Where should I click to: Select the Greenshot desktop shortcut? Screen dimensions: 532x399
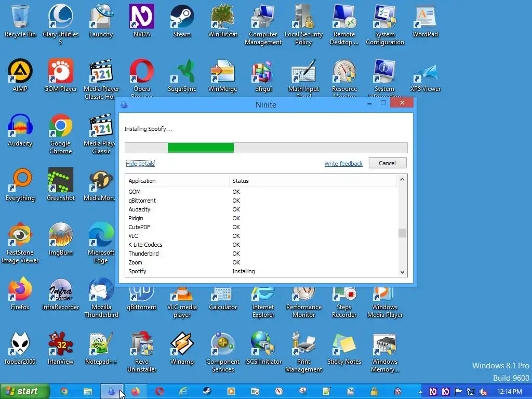coord(60,184)
